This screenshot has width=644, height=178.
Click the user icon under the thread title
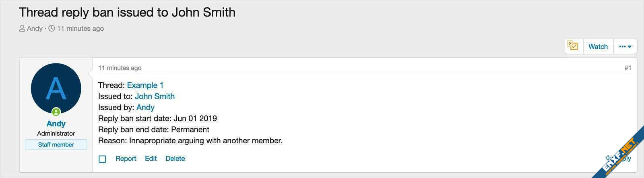[22, 29]
